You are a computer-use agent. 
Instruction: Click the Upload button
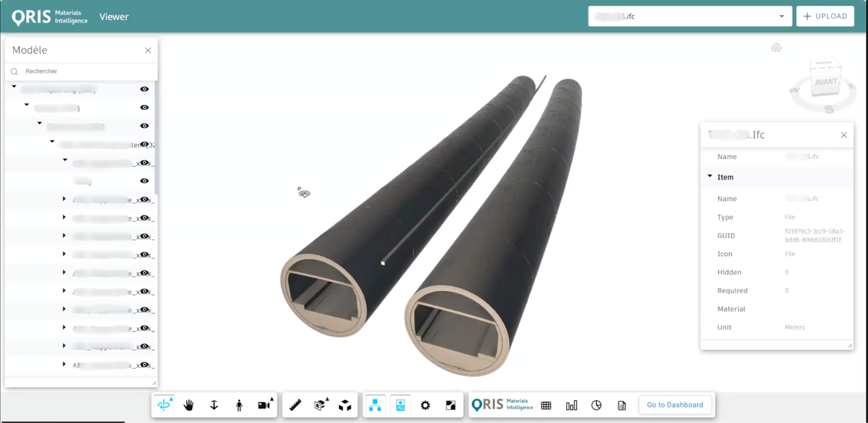tap(825, 16)
